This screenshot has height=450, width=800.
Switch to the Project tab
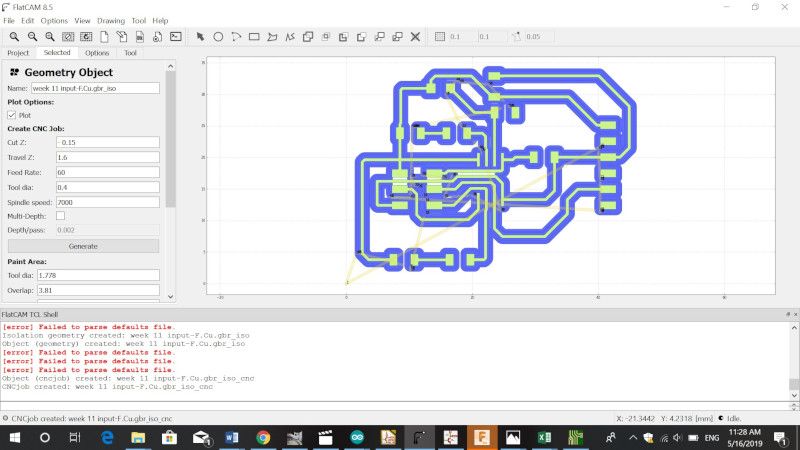point(18,53)
